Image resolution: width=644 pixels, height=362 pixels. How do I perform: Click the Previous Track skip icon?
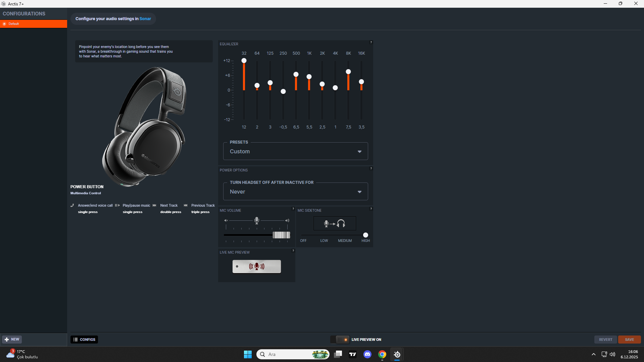[186, 205]
